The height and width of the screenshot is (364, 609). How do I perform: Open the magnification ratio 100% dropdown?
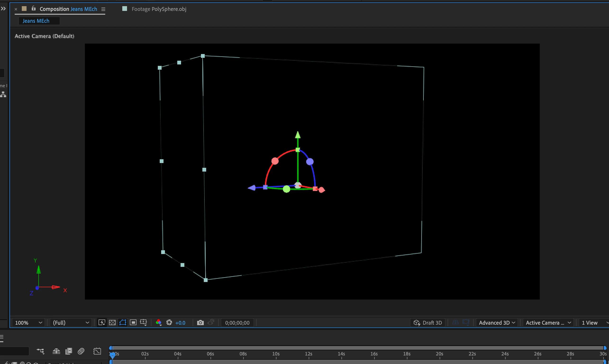[x=28, y=323]
